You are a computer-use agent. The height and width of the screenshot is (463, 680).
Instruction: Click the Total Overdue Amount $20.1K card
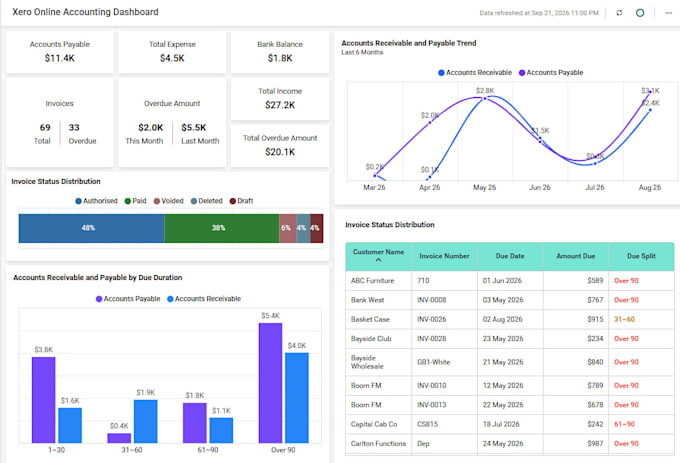(280, 145)
